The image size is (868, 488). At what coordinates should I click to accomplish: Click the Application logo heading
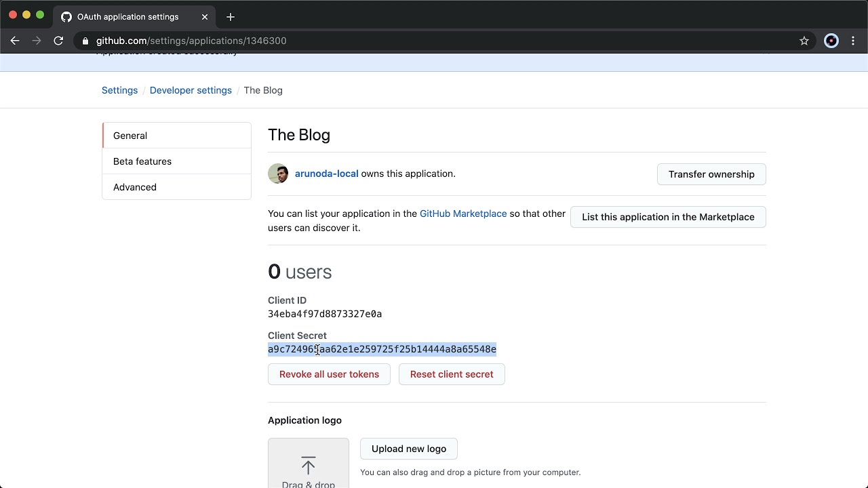(304, 420)
